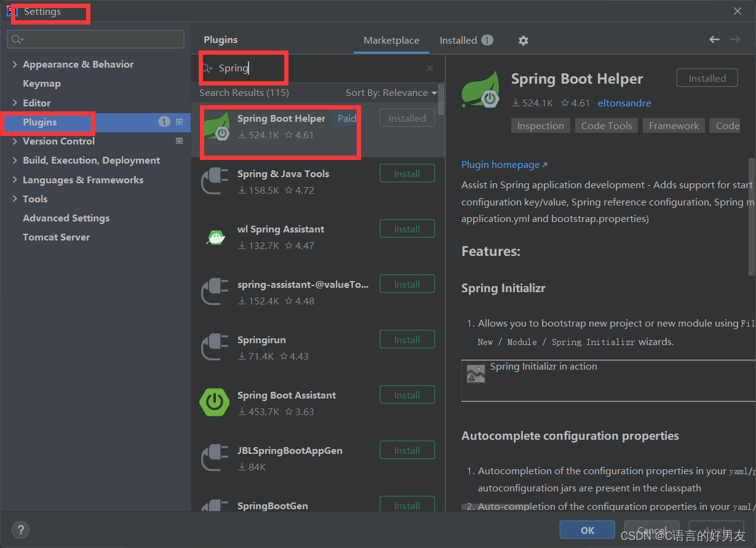Install the SpringBootGen plugin

pos(407,504)
